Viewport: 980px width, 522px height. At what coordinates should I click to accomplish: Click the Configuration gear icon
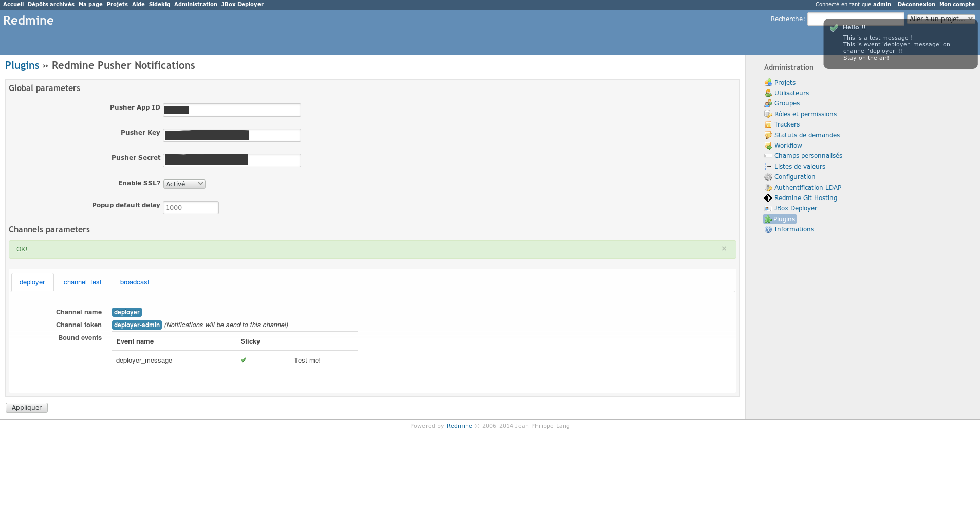(x=768, y=177)
